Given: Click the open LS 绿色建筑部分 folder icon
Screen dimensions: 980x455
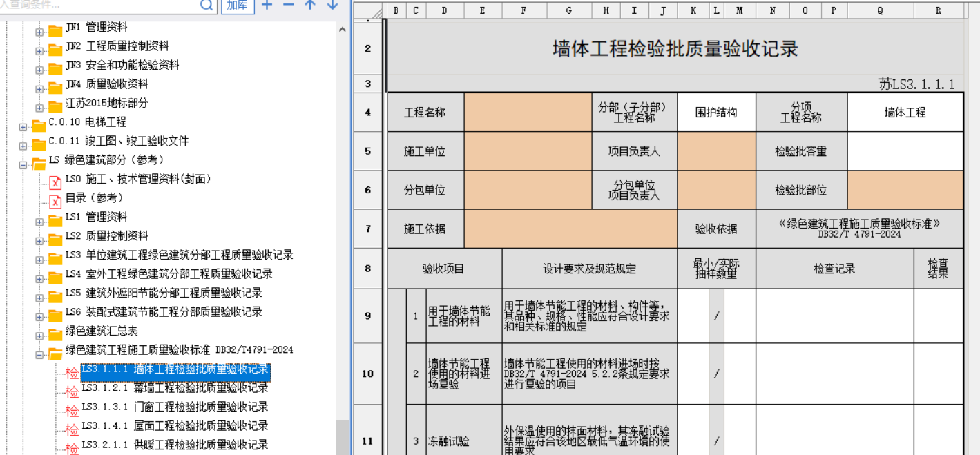Looking at the screenshot, I should (x=39, y=164).
